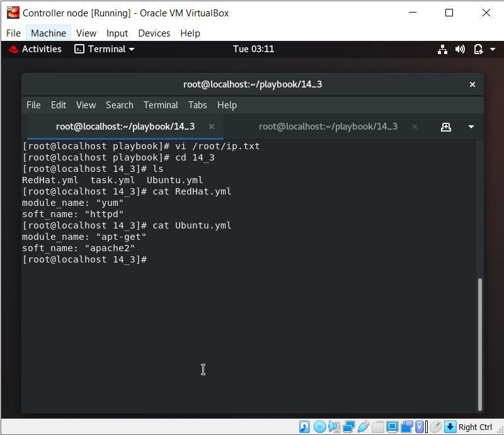This screenshot has width=504, height=435.
Task: Open the system menu dropdown arrow
Action: tap(493, 49)
